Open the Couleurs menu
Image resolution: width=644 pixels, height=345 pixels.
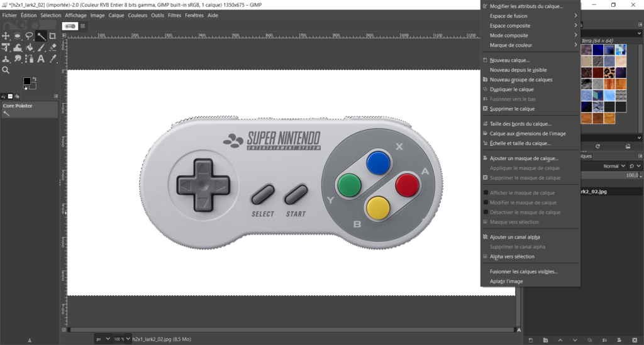point(137,15)
